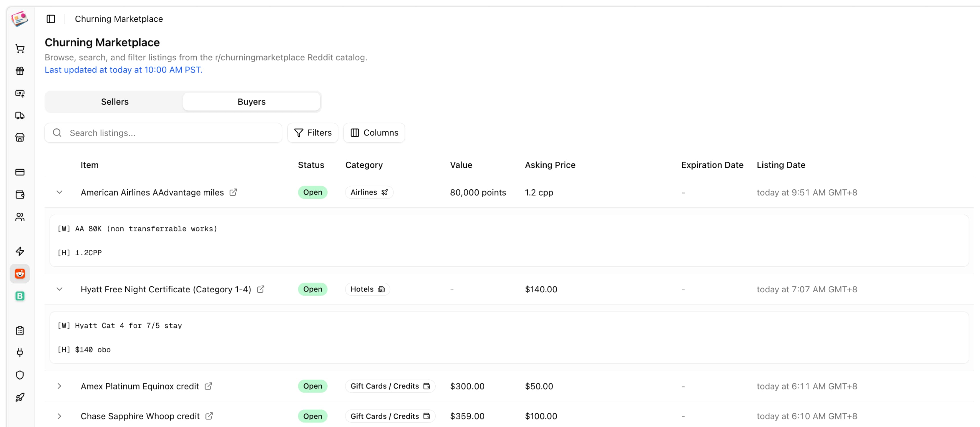Click the Search listings input field
This screenshot has width=980, height=427.
(163, 133)
